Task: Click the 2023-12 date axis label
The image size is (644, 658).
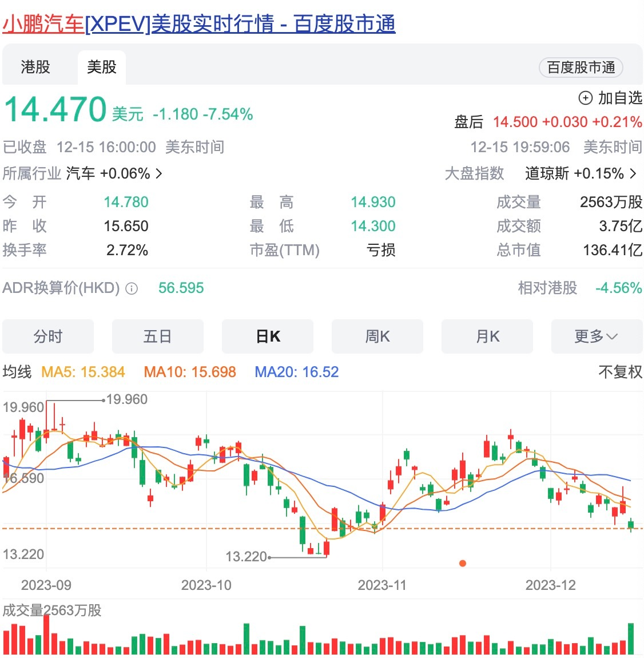Action: (x=550, y=585)
